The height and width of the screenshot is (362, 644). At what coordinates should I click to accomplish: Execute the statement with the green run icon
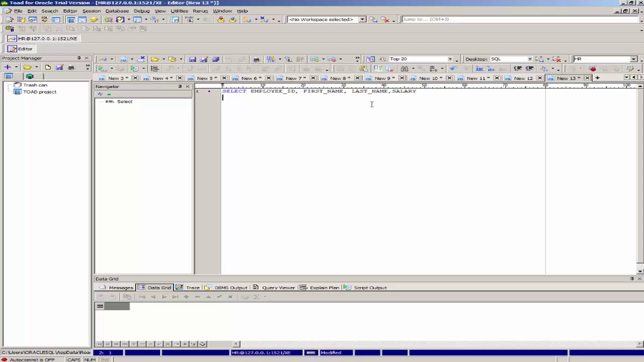coord(102,68)
